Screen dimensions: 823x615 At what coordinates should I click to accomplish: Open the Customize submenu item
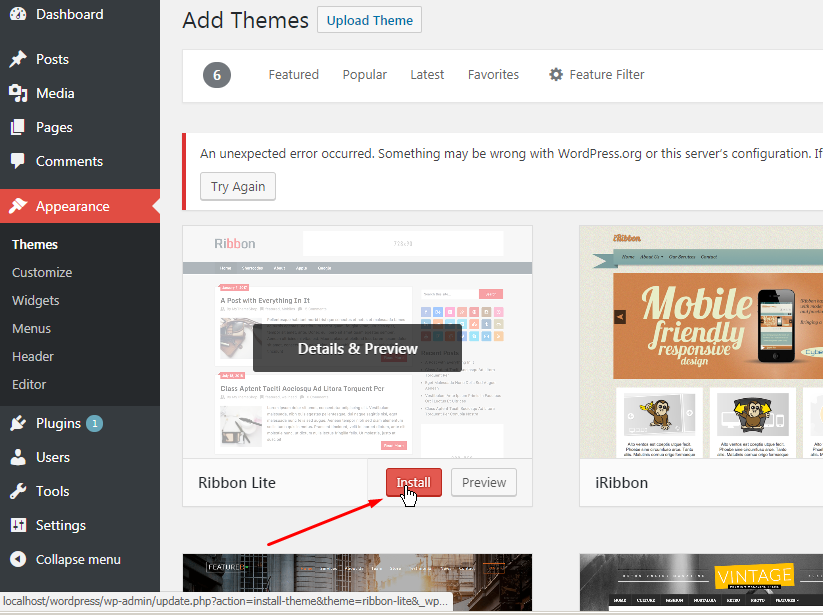(42, 272)
